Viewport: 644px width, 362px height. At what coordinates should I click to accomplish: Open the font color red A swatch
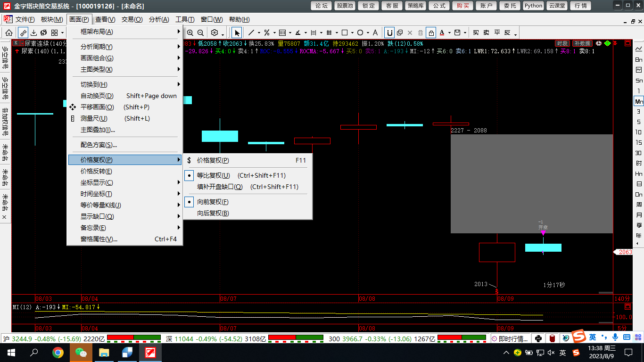[442, 33]
